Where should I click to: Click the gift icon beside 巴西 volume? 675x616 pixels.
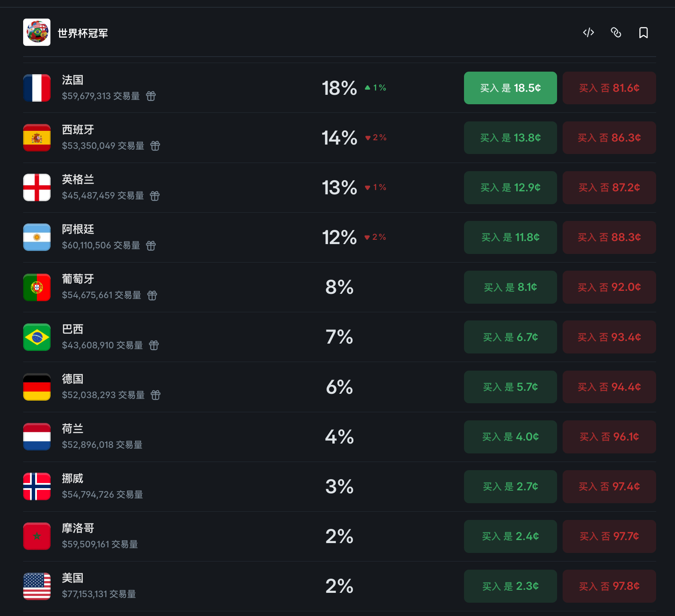coord(154,345)
